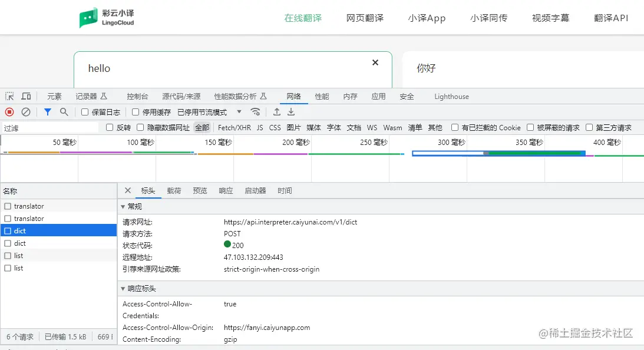Stop recording network log red button
Viewport: 644px width, 350px height.
(x=9, y=112)
